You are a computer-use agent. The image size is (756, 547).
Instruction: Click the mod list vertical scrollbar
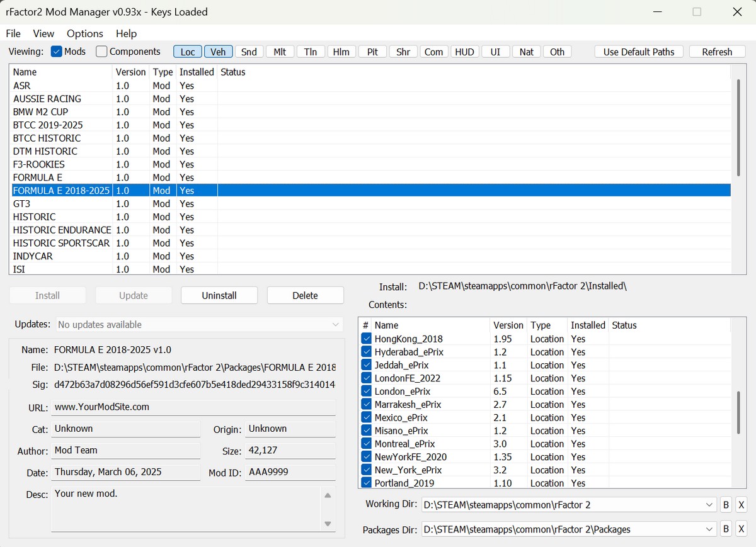click(x=739, y=127)
